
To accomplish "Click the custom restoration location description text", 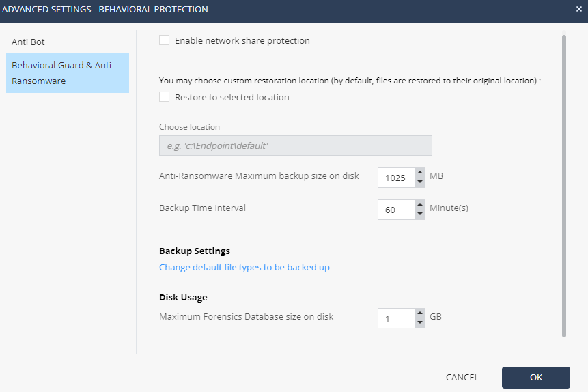I will click(x=350, y=81).
